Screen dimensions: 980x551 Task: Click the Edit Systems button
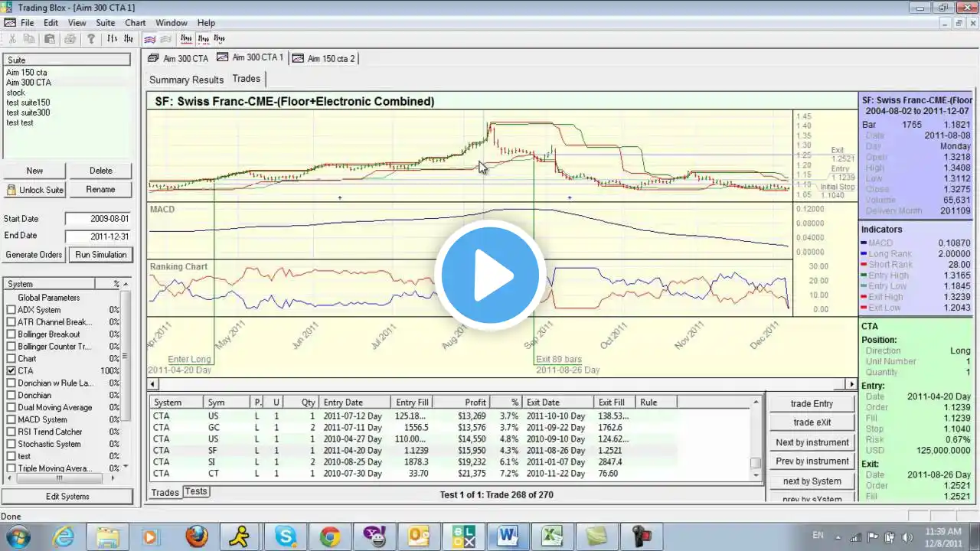pos(67,497)
